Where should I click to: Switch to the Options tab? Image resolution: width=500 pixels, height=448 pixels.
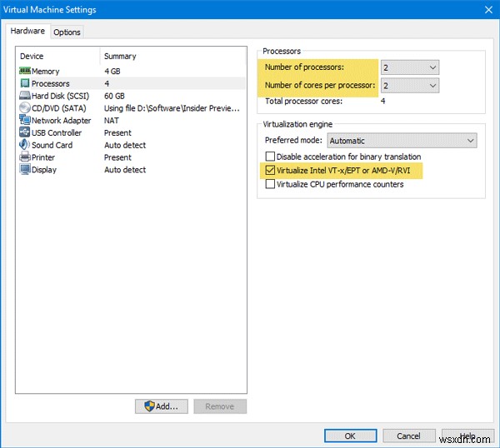click(x=67, y=32)
